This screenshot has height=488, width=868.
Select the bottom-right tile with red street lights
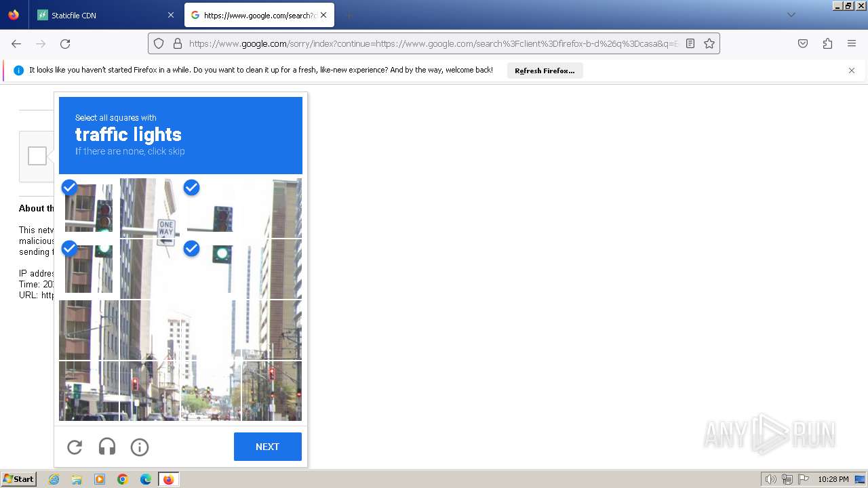(272, 391)
